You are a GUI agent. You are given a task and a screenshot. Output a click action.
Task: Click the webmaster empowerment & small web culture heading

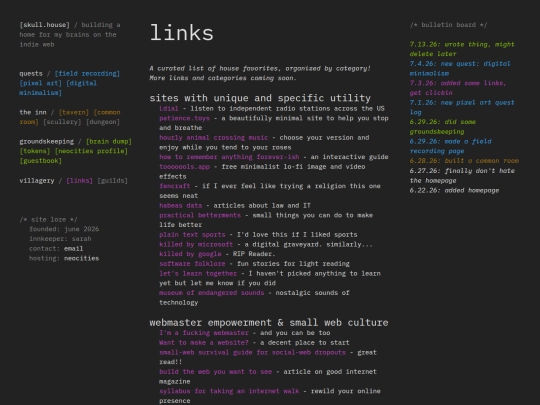[269, 323]
